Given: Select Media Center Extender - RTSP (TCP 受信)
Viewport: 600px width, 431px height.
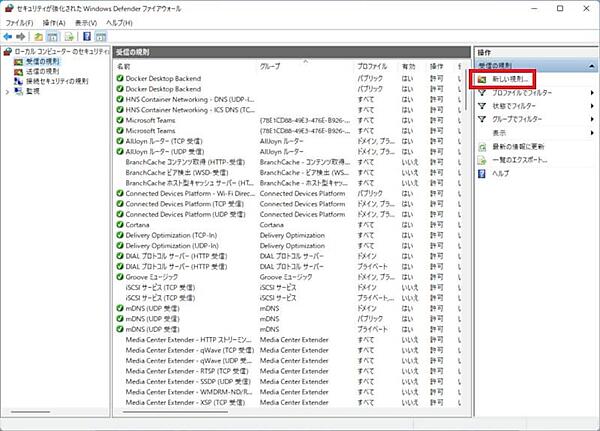Looking at the screenshot, I should click(187, 371).
